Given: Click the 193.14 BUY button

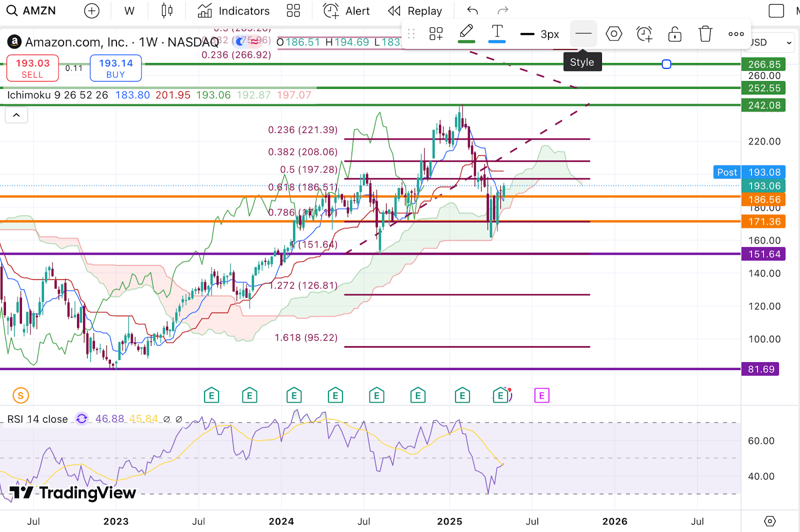Looking at the screenshot, I should click(x=115, y=68).
